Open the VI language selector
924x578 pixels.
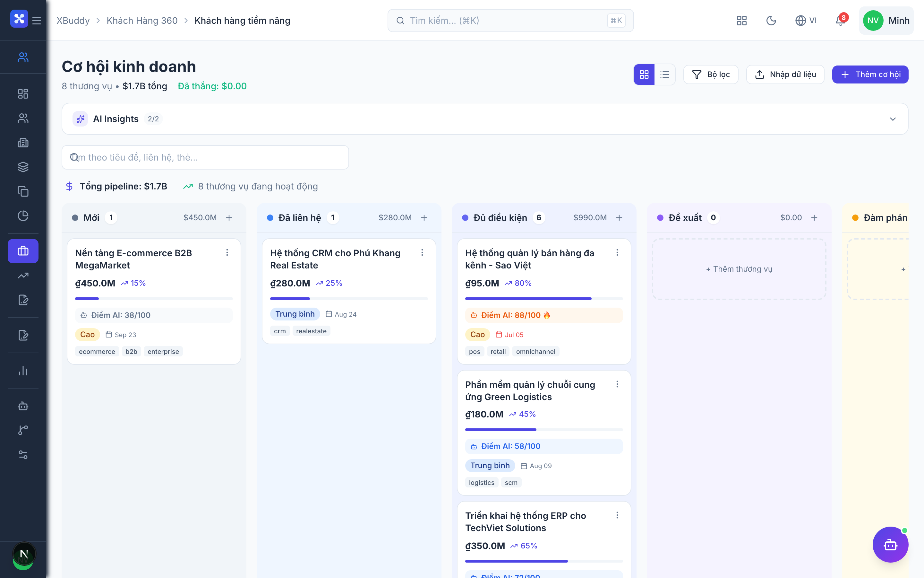point(806,20)
